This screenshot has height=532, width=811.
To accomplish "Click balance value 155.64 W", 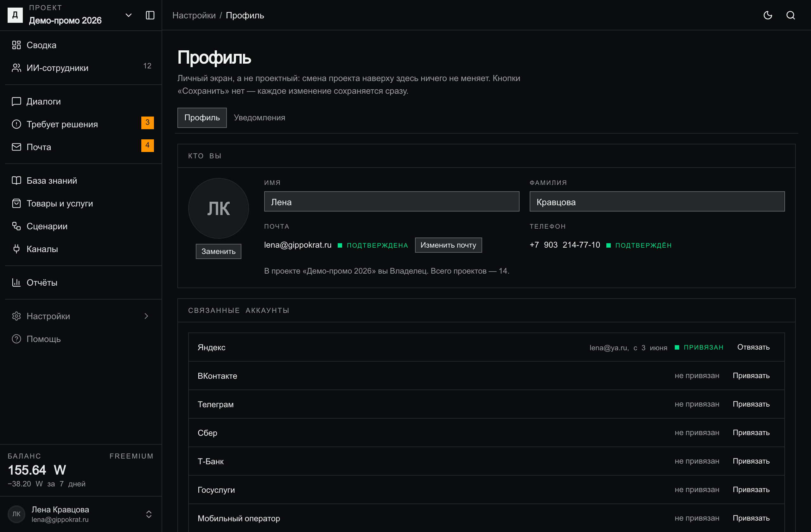I will click(x=37, y=470).
